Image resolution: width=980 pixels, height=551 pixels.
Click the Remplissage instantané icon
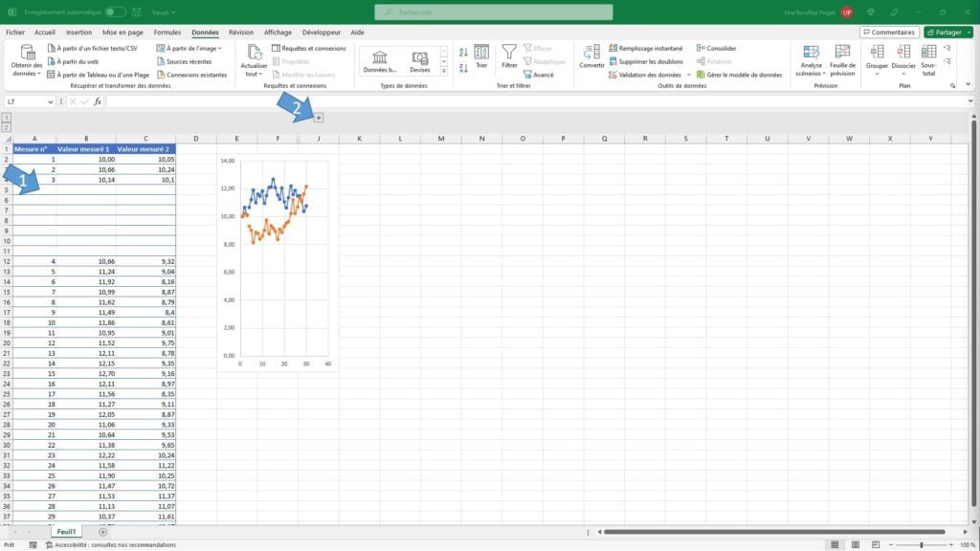(613, 48)
